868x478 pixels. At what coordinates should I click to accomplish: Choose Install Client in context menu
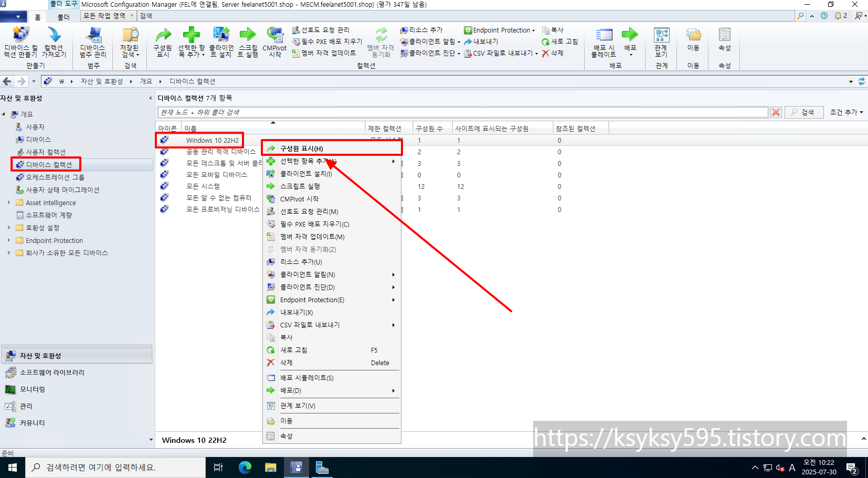[x=332, y=174]
